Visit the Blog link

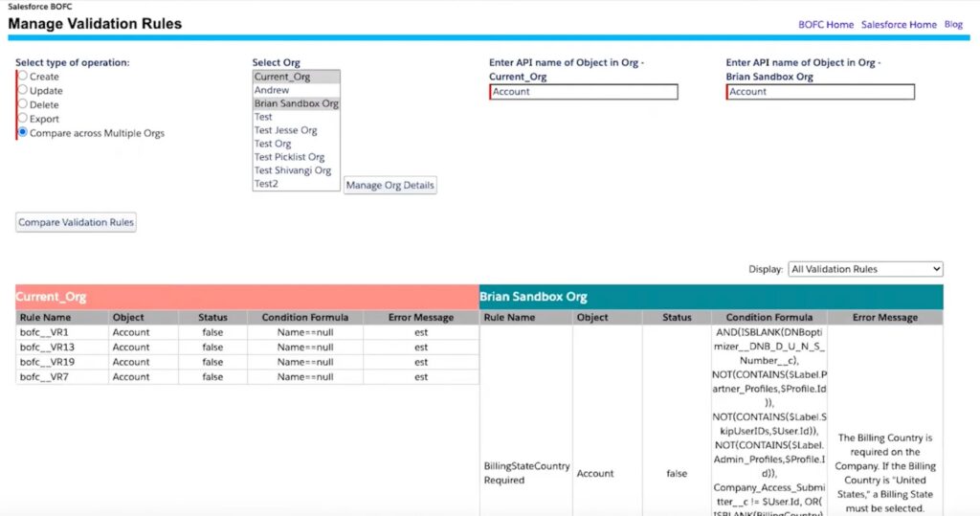pos(953,24)
